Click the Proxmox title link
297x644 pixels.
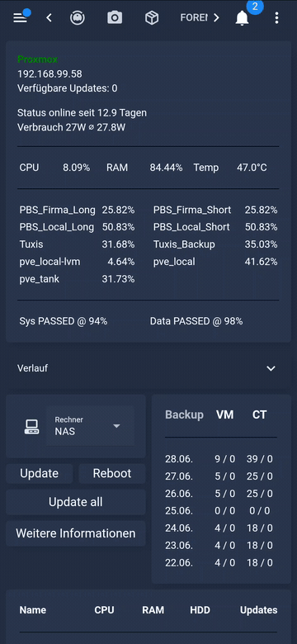37,59
